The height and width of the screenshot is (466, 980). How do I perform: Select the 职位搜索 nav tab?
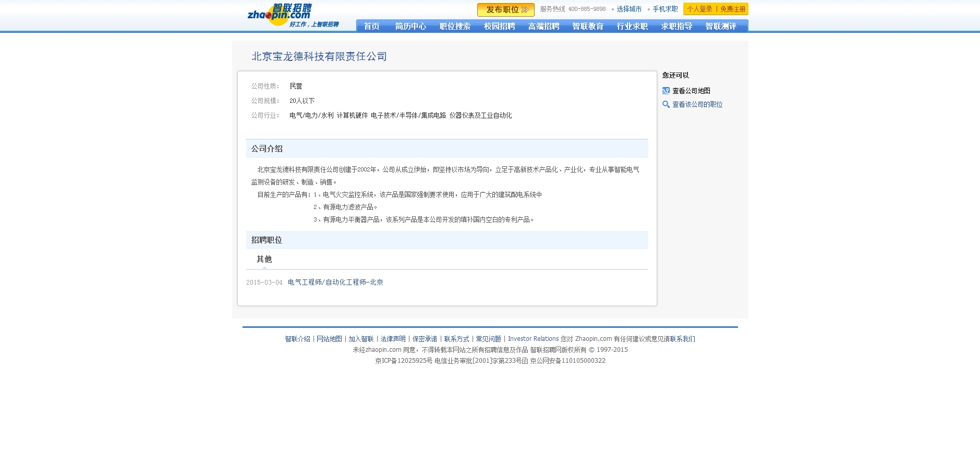(x=455, y=26)
